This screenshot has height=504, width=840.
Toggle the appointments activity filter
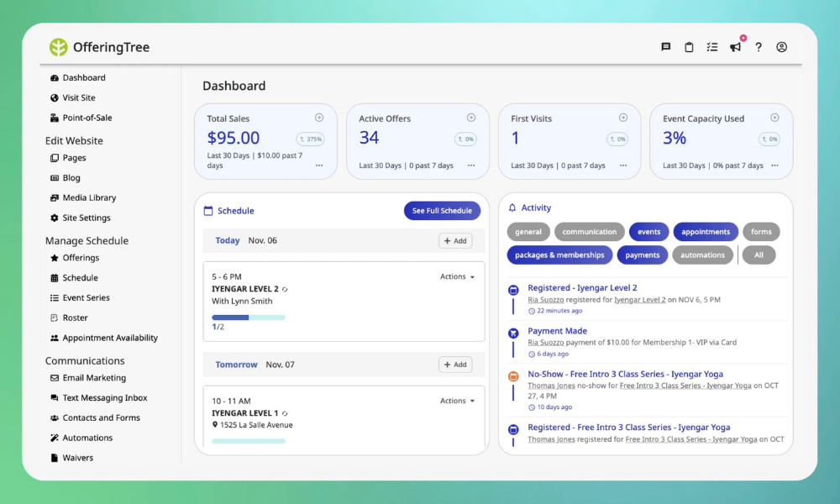[x=706, y=232]
